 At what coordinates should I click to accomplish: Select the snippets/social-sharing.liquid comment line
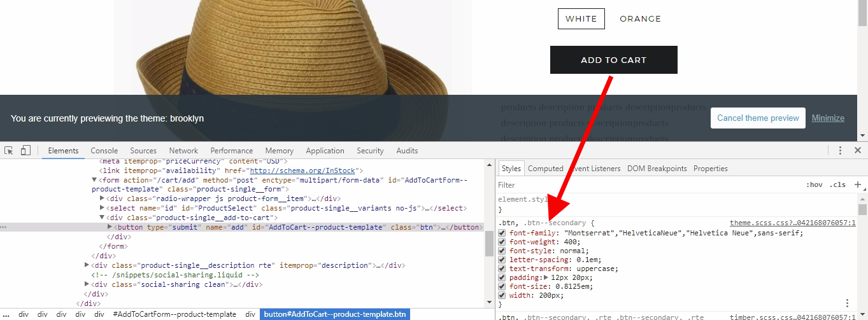(175, 275)
